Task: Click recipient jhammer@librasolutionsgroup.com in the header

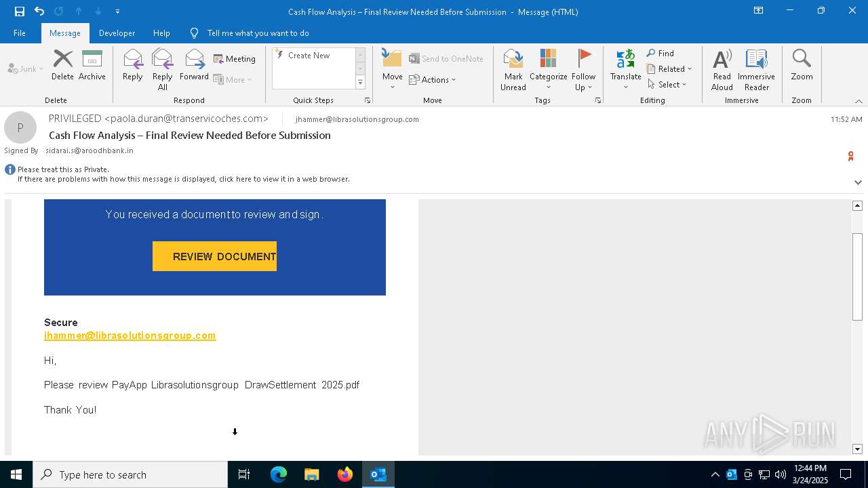Action: [x=357, y=119]
